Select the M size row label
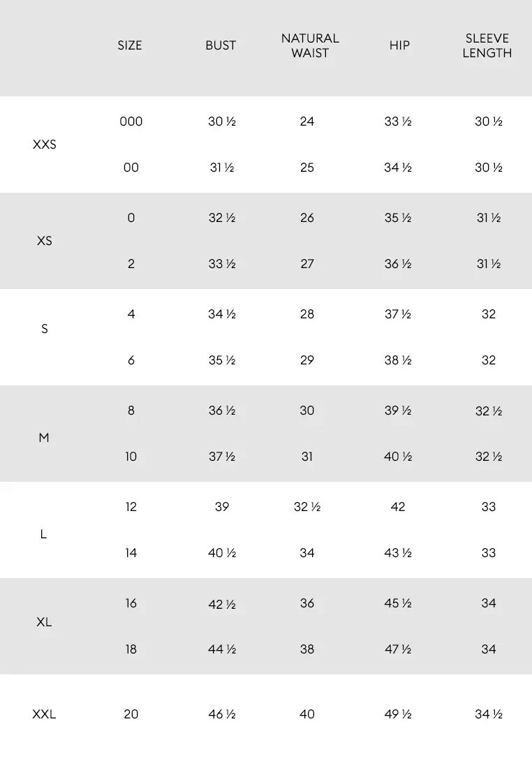The image size is (532, 768). [44, 438]
